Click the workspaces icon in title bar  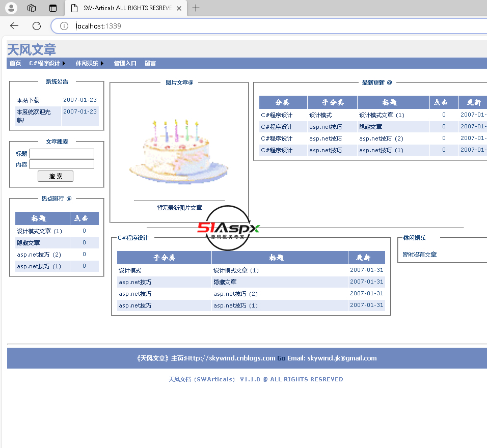click(32, 8)
